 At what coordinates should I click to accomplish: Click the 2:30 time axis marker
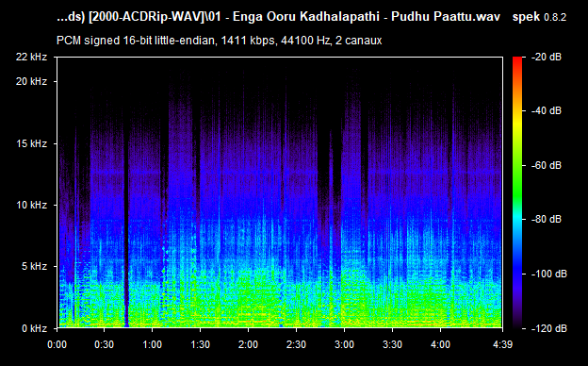click(x=296, y=344)
